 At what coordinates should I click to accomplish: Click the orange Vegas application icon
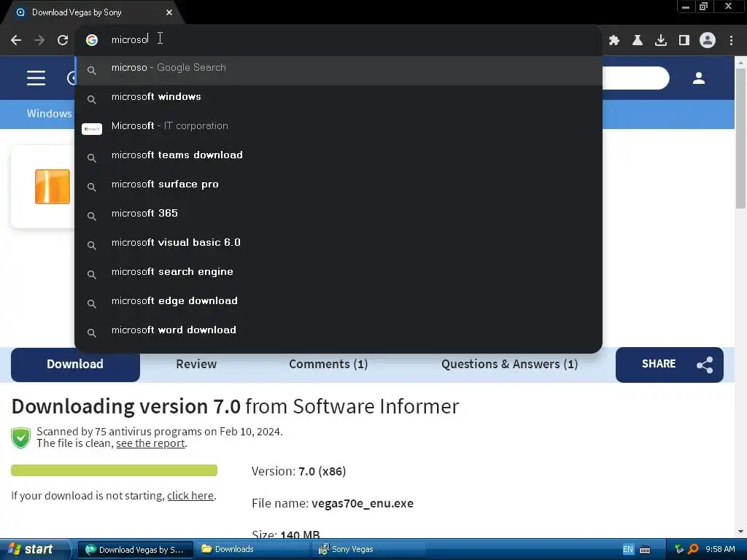pos(53,187)
